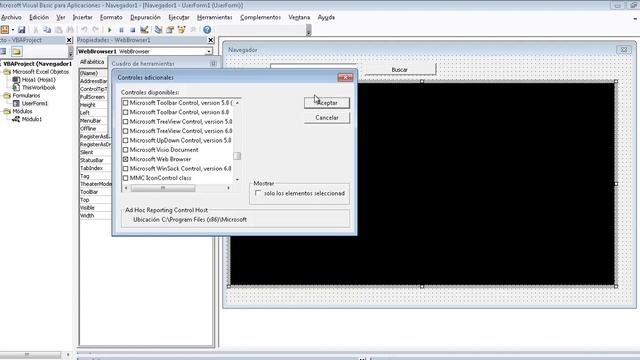The image size is (640, 360).
Task: Click the Cut scissors icon
Action: (x=36, y=30)
